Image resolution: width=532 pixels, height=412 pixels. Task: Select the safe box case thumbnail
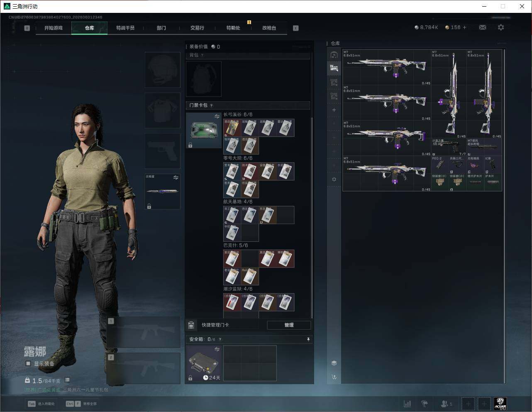[x=204, y=363]
